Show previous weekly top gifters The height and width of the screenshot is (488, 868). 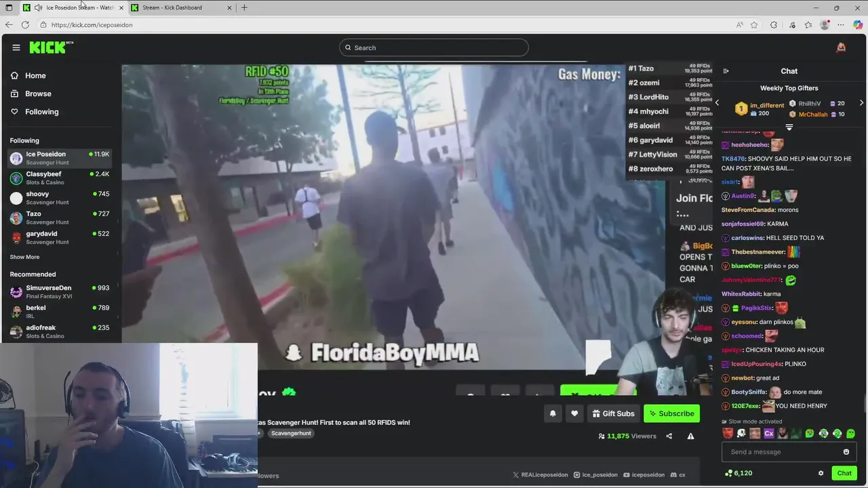717,103
